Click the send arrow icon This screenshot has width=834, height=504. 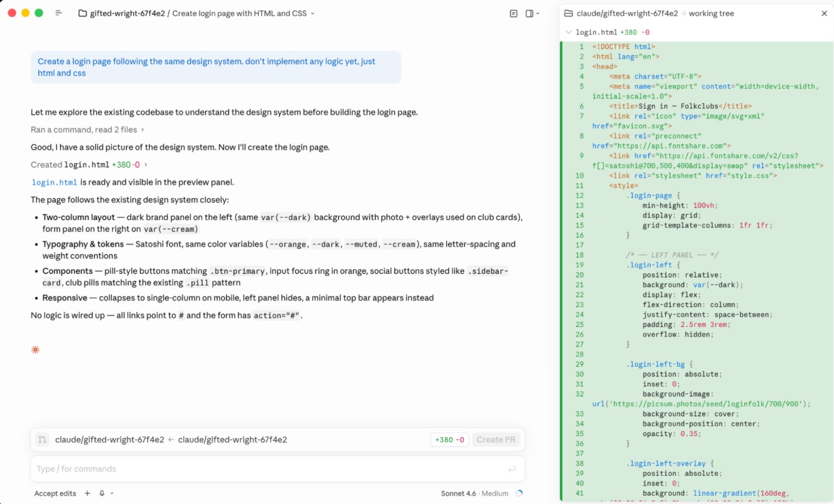coord(512,469)
